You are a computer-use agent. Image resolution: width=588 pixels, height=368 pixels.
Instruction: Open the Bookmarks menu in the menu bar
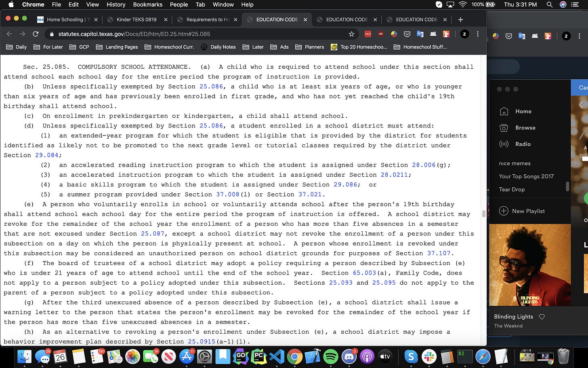coord(148,4)
